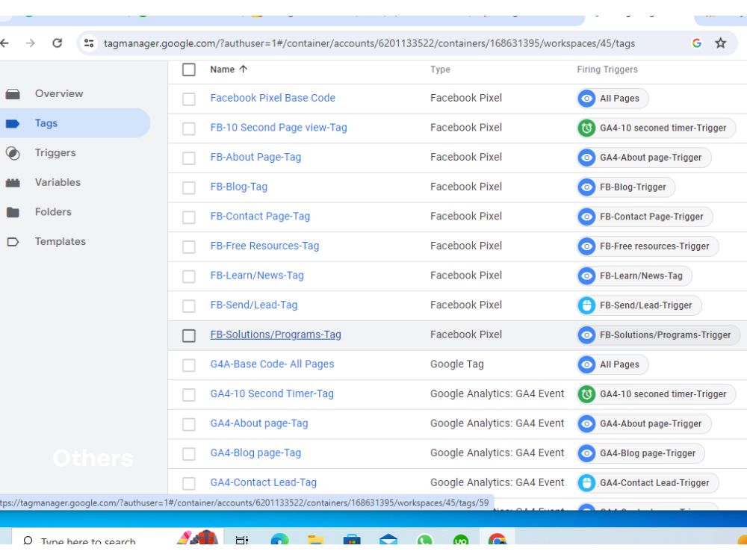Open the FB-Solutions/Programs-Tag link

(276, 335)
